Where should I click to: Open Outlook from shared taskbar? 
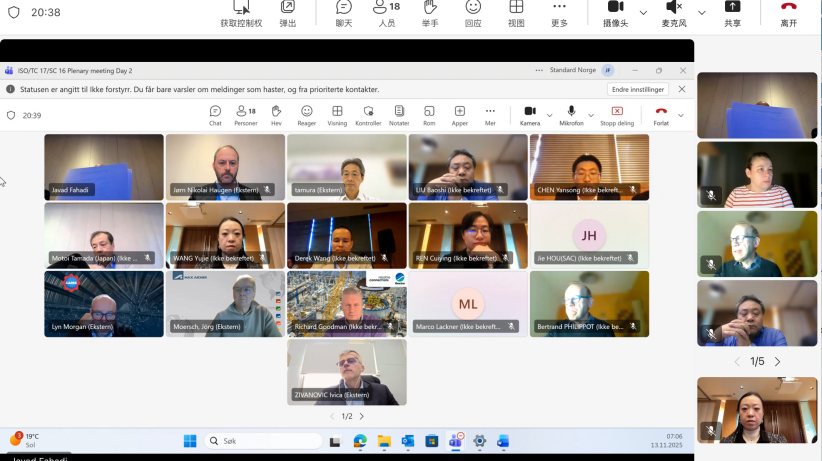[408, 441]
